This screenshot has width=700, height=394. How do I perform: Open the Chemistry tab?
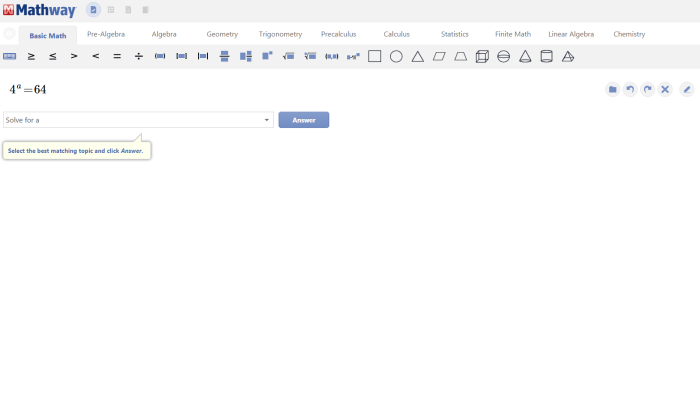coord(629,34)
